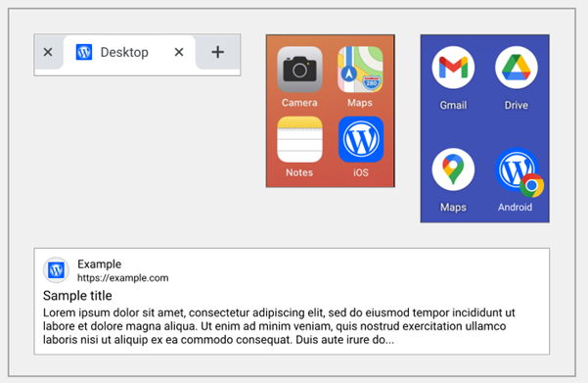Select the Desktop browser tab
Viewport: 588px width, 383px height.
tap(129, 52)
